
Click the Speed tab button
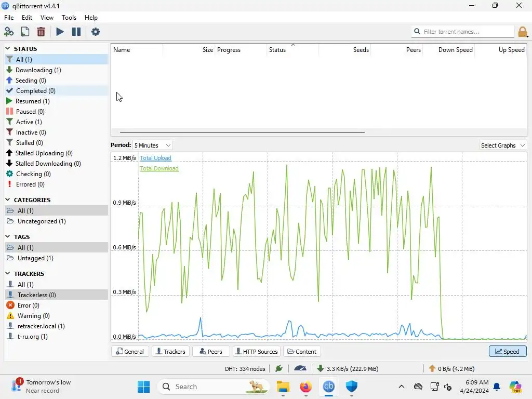click(508, 352)
